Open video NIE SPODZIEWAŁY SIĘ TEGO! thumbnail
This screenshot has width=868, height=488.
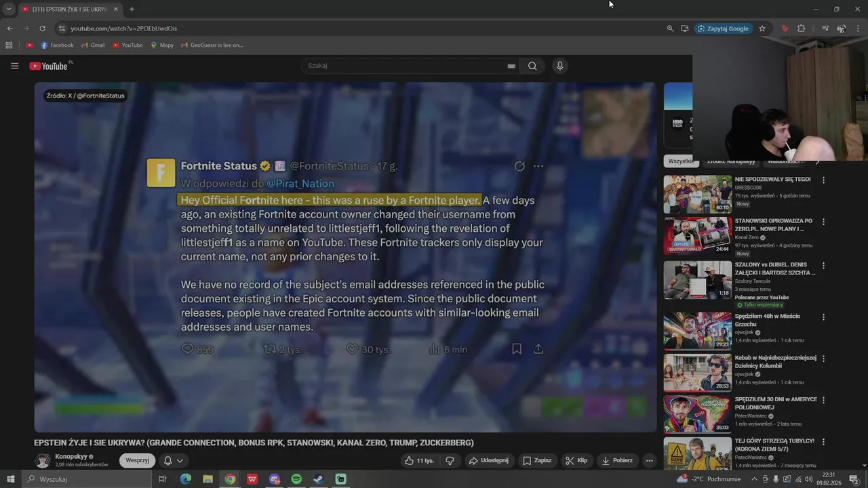tap(697, 195)
